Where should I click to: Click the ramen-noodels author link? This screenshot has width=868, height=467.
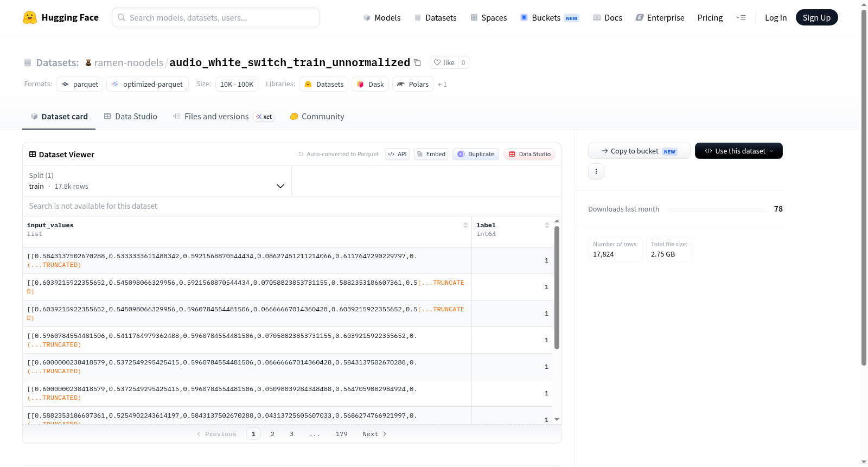(129, 63)
